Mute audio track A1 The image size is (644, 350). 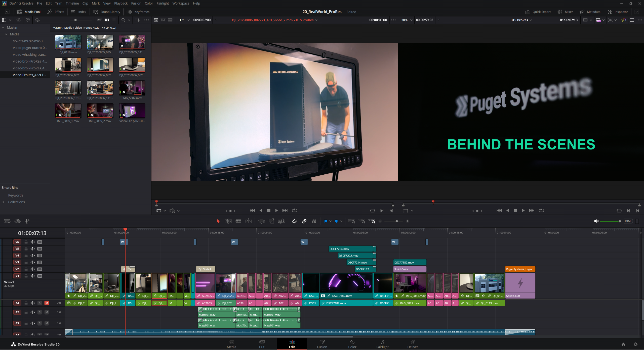[x=46, y=303]
